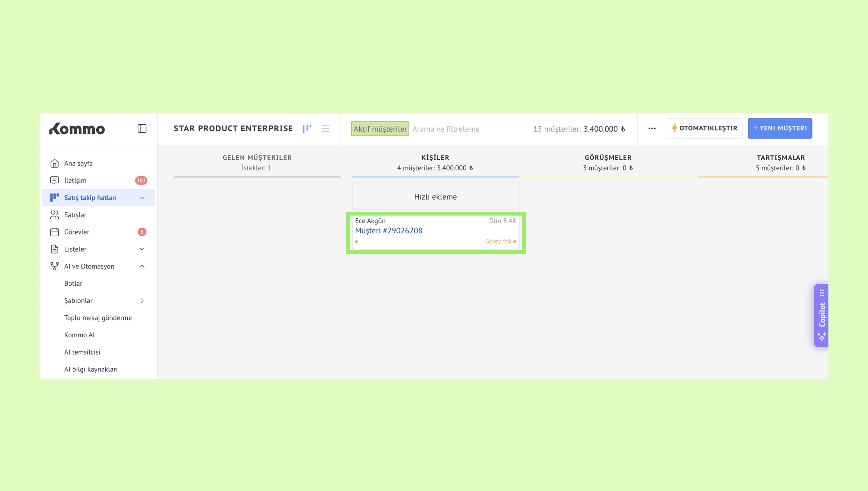Screen dimensions: 868x491
Task: Expand Şablonlar submenu arrow
Action: coord(142,300)
